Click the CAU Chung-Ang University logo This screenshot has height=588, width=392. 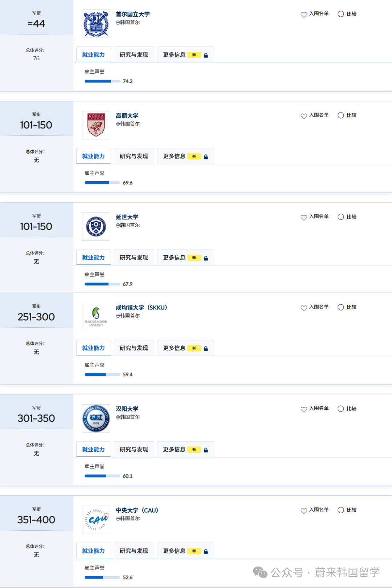(x=96, y=520)
